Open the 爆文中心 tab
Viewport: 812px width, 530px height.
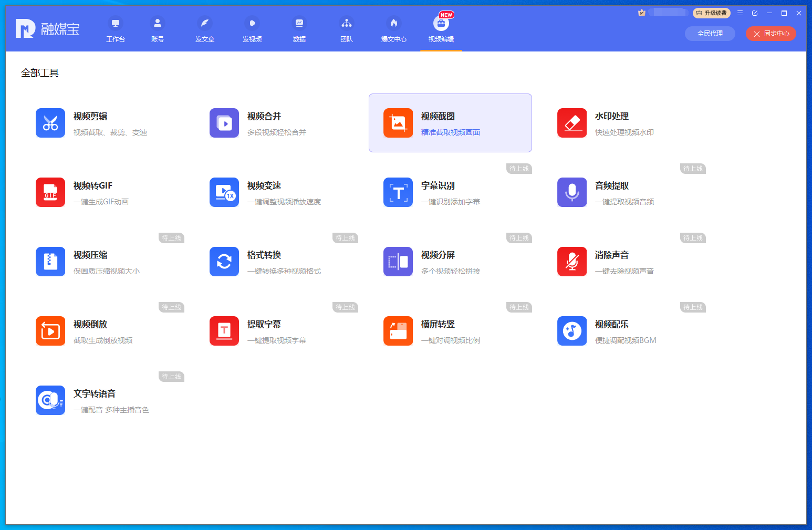394,29
